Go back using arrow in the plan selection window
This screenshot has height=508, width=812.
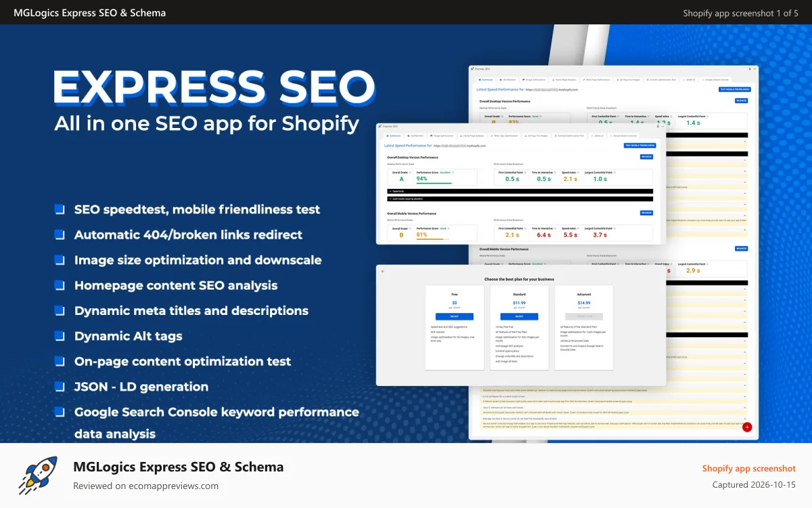383,272
